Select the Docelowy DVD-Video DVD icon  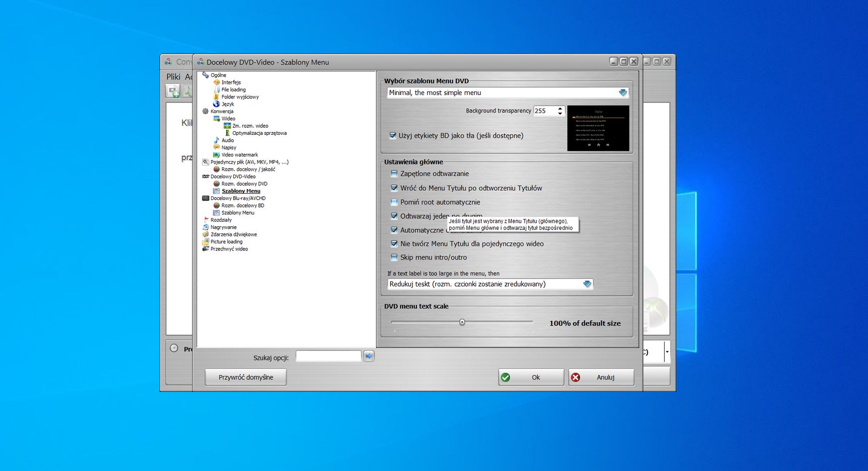(x=205, y=177)
